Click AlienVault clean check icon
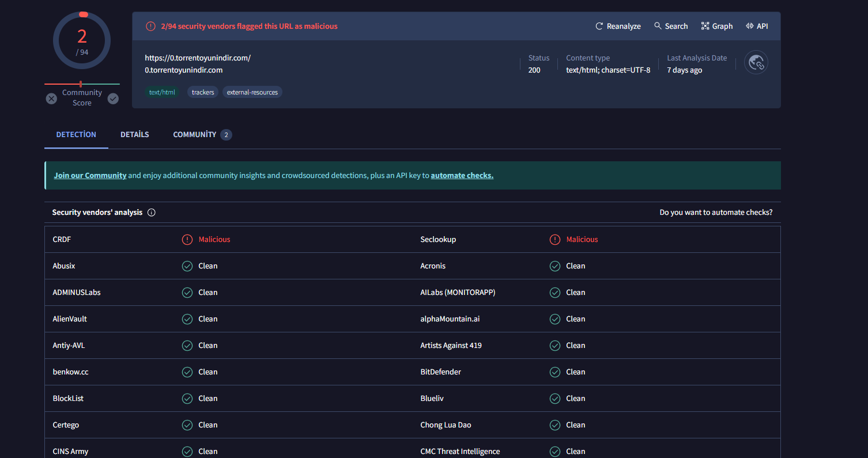868x458 pixels. (187, 319)
